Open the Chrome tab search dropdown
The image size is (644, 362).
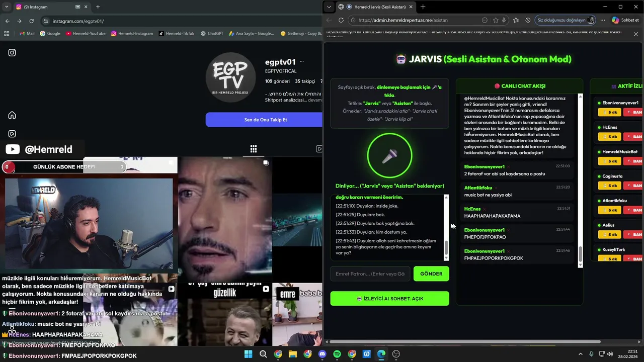click(6, 7)
